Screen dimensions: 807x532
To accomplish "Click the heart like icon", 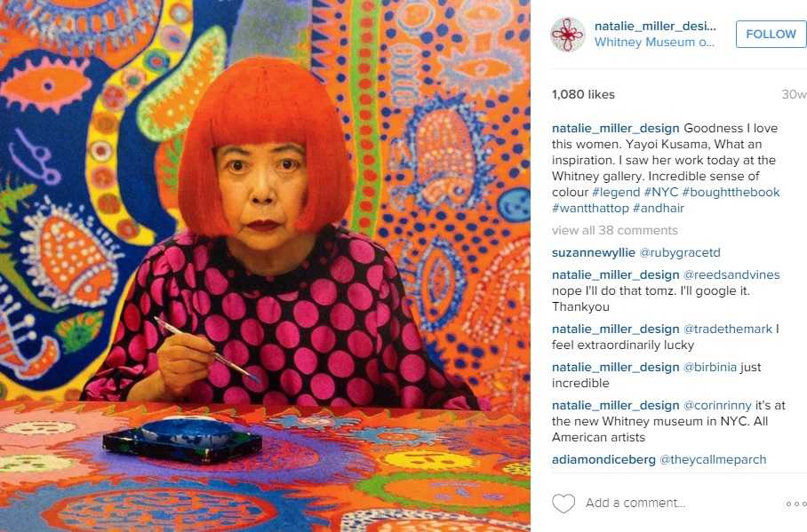I will tap(563, 504).
